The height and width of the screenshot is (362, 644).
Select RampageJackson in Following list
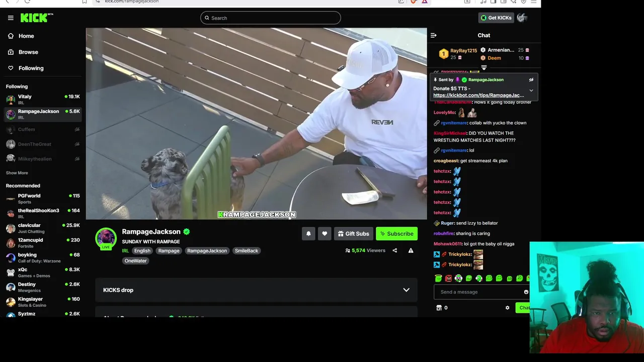[43, 114]
